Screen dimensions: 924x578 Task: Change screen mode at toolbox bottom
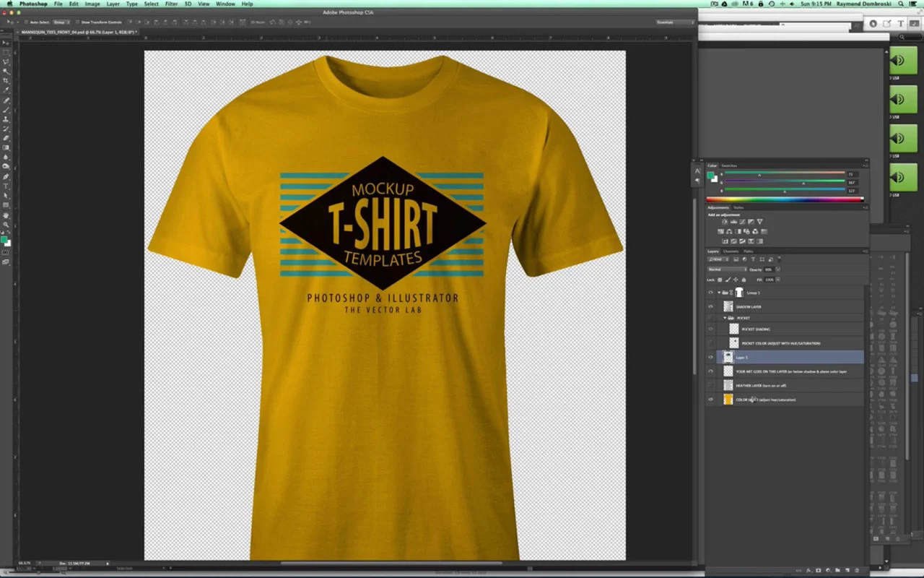click(6, 262)
